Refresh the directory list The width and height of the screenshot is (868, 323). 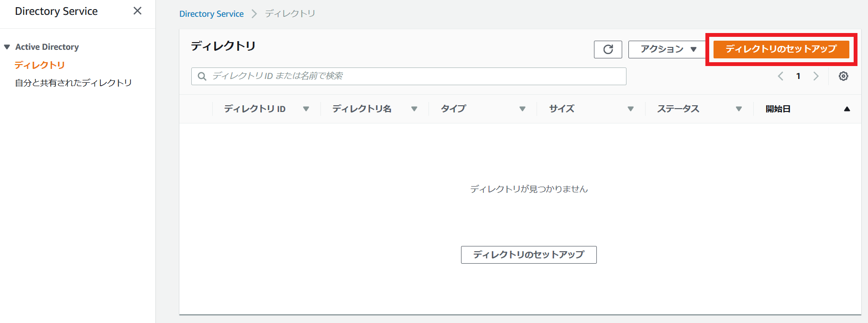coord(608,49)
